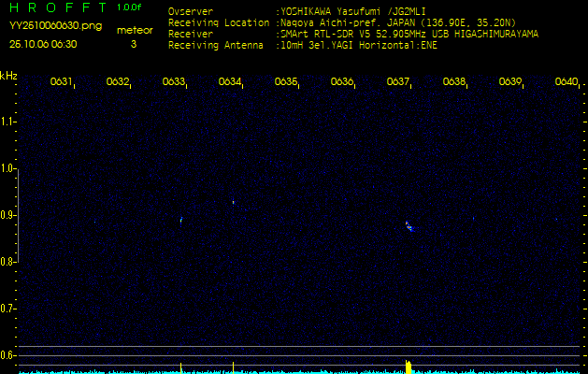Click the 0.6 frequency axis label
588x374 pixels.
(x=7, y=355)
